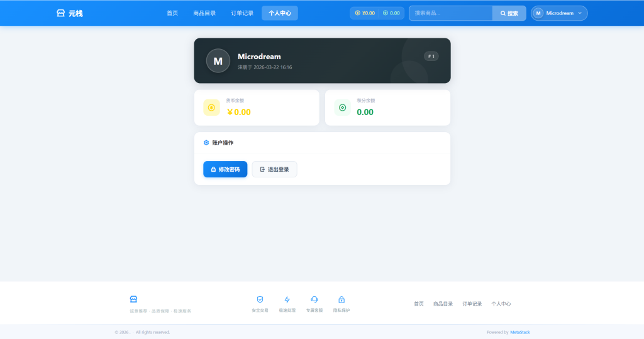Viewport: 644px width, 339px height.
Task: Click the green points balance icon
Action: pyautogui.click(x=342, y=108)
